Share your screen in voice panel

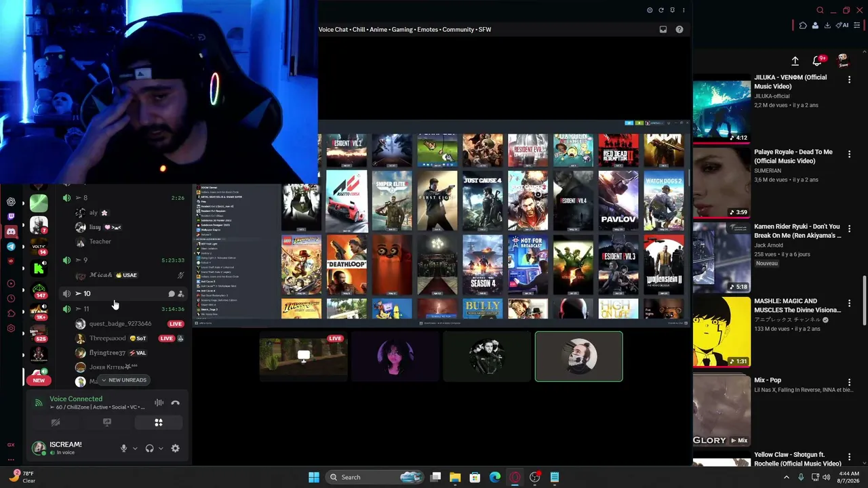(x=107, y=422)
